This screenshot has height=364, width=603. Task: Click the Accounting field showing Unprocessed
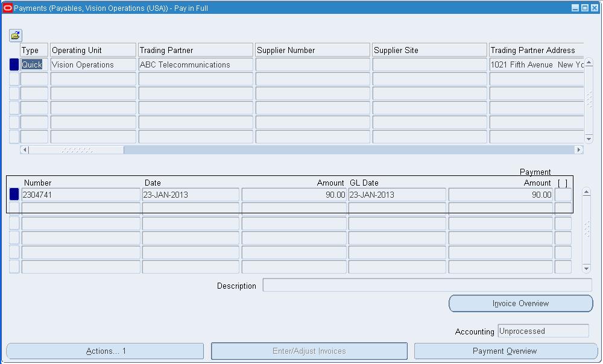[542, 331]
